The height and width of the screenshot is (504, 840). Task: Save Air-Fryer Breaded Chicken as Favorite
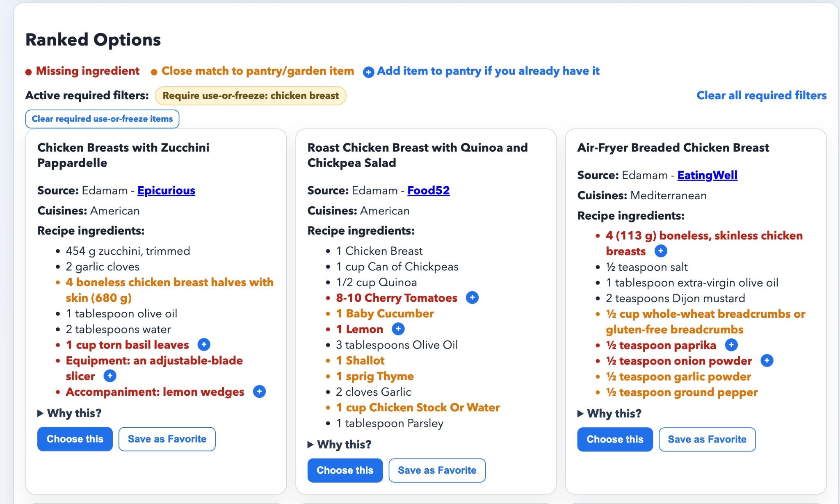click(707, 440)
